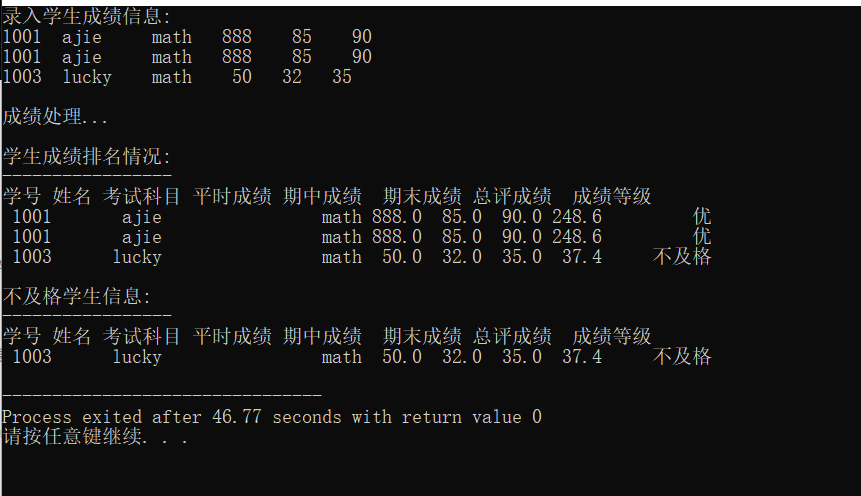Click the input row for student lucky

177,77
